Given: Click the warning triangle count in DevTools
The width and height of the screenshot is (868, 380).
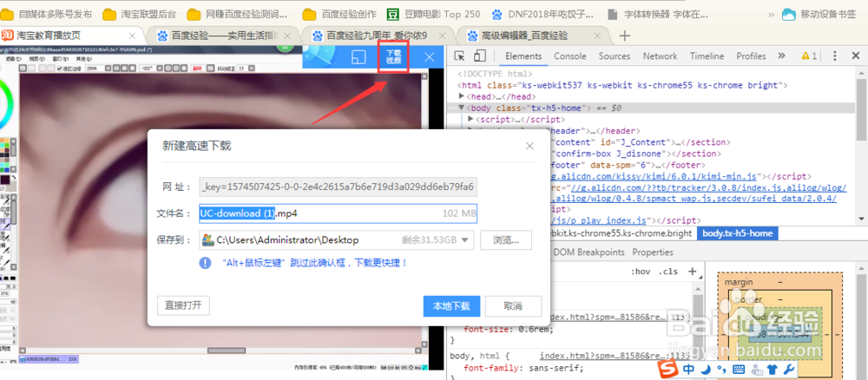Looking at the screenshot, I should 809,56.
